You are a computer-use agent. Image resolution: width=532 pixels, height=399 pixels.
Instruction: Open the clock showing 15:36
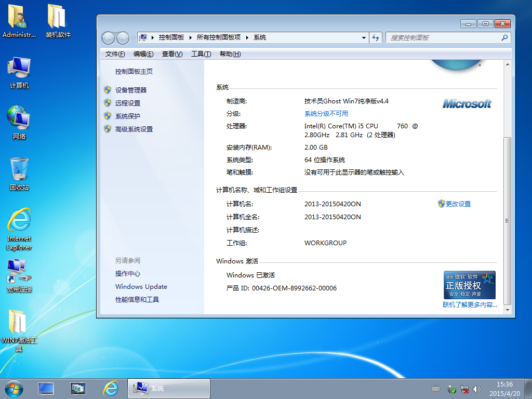pyautogui.click(x=504, y=389)
